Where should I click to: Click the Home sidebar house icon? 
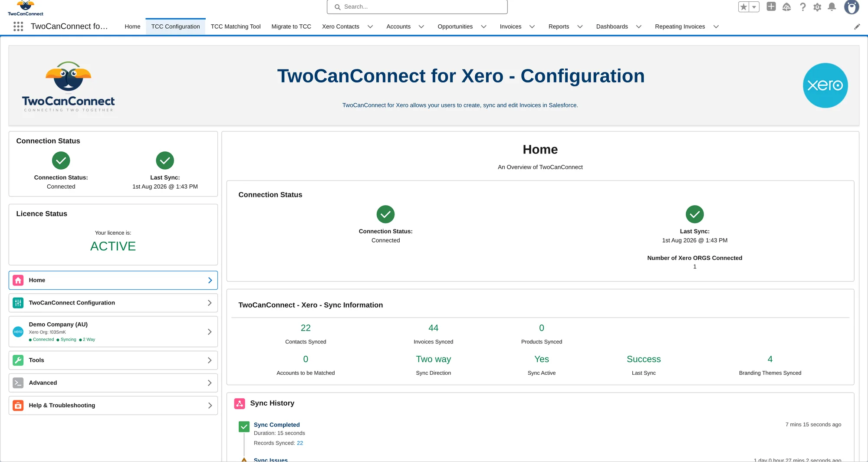(x=18, y=280)
